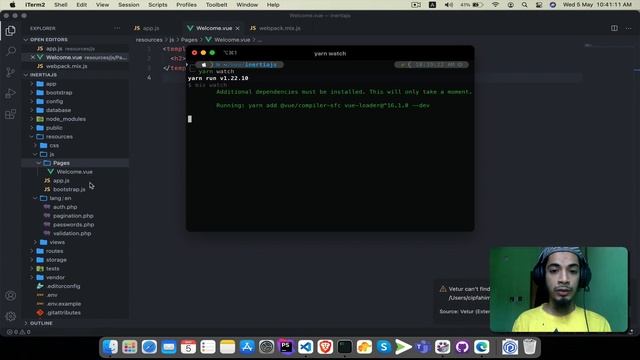Image resolution: width=640 pixels, height=360 pixels.
Task: Open the .env file
Action: click(52, 295)
